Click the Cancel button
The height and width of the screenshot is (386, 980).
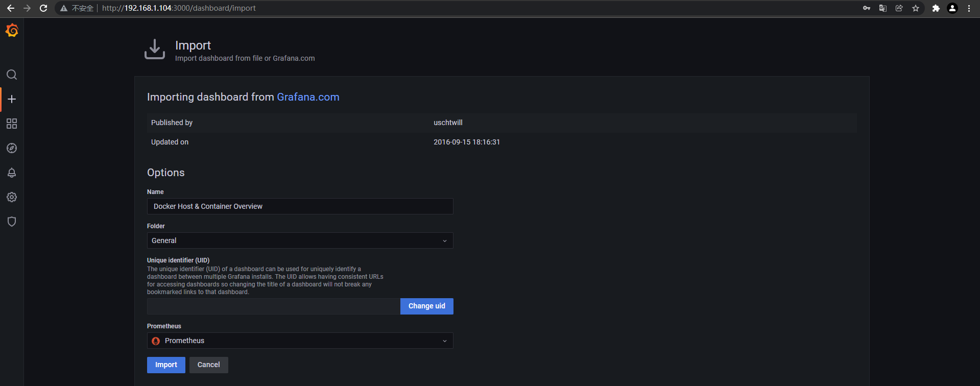click(209, 365)
